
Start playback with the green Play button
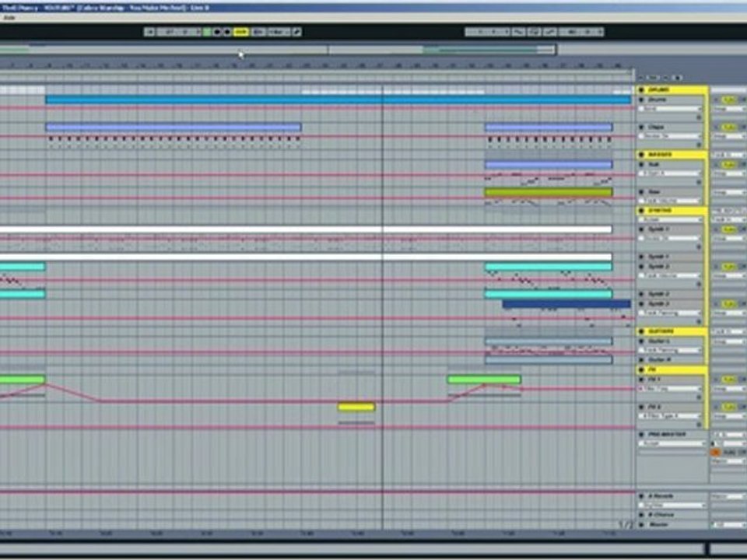207,32
